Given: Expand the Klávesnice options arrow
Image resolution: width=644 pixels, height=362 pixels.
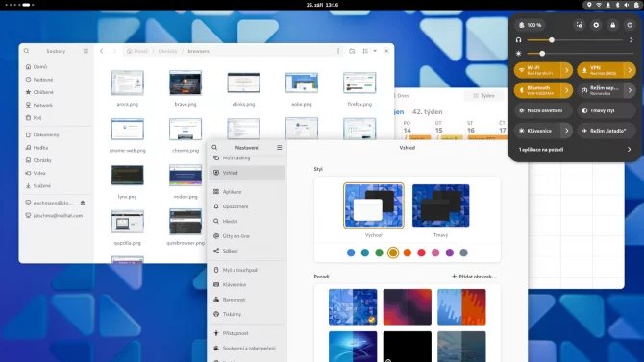Looking at the screenshot, I should click(567, 131).
